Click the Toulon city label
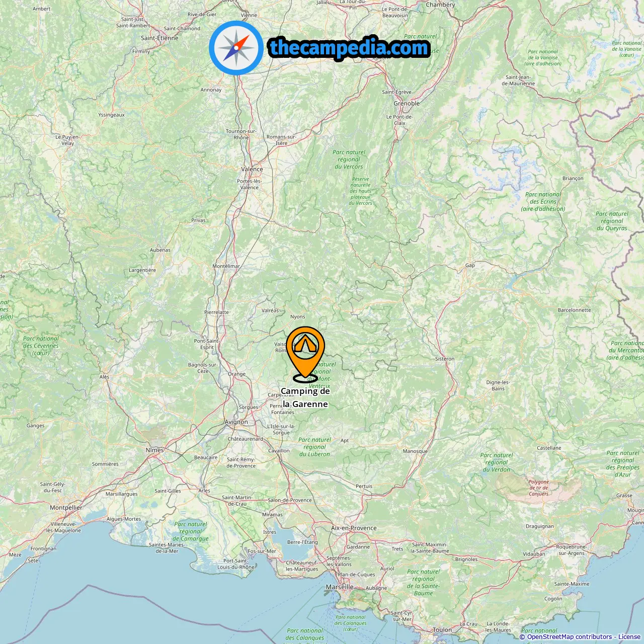The width and height of the screenshot is (644, 644). [x=442, y=630]
